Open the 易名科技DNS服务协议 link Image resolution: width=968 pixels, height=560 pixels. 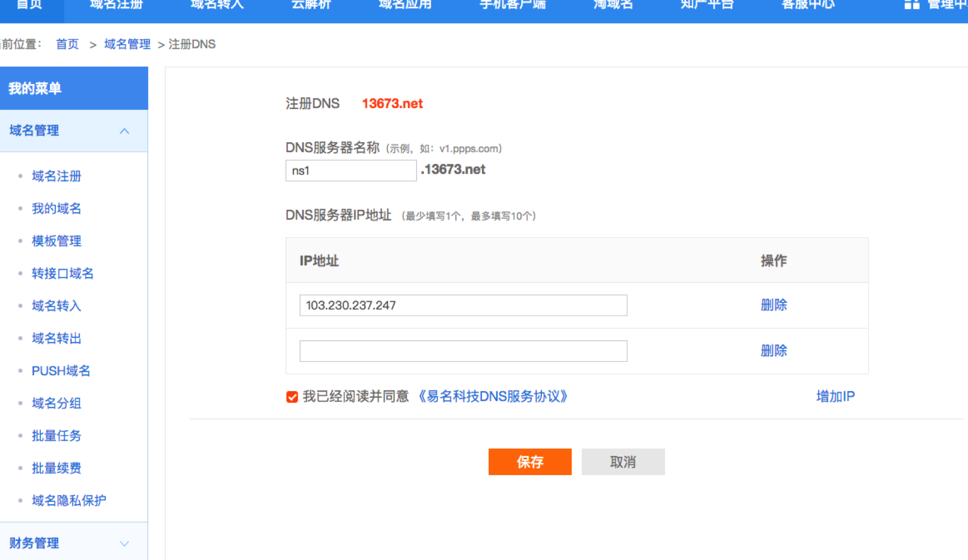coord(493,397)
